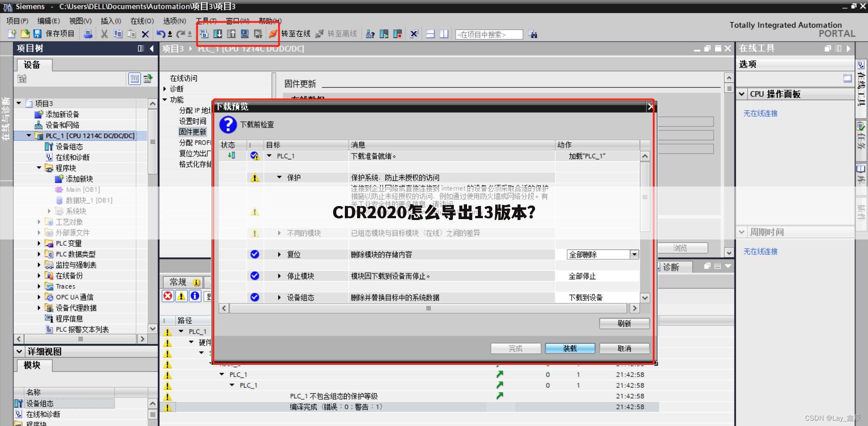The height and width of the screenshot is (426, 868).
Task: Click the warning filter icon in info panel
Action: (181, 296)
